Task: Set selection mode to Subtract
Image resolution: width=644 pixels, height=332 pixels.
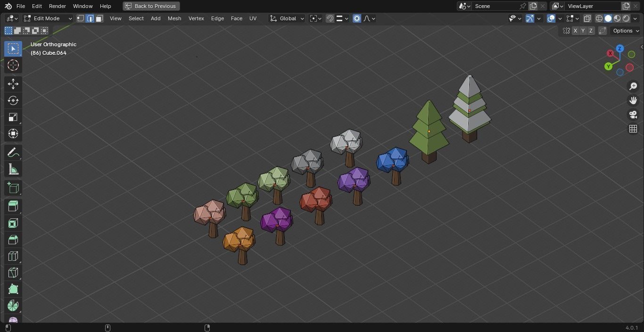Action: (26, 31)
